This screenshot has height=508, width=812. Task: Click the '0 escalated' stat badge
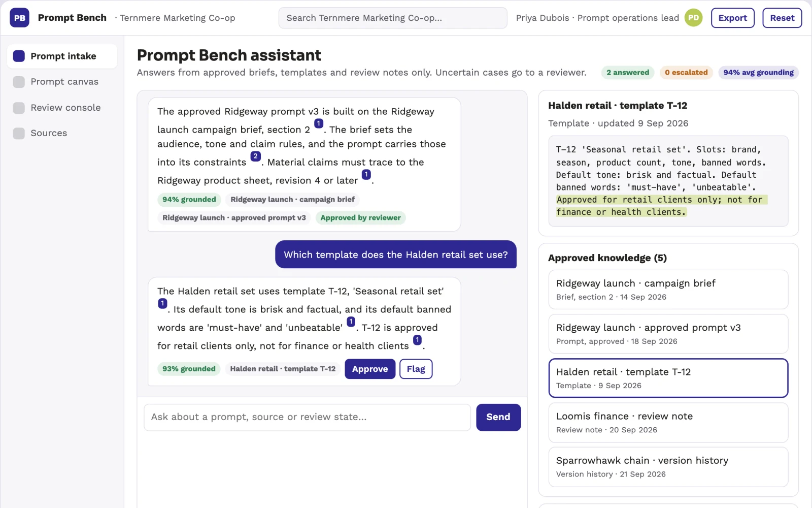pyautogui.click(x=686, y=73)
